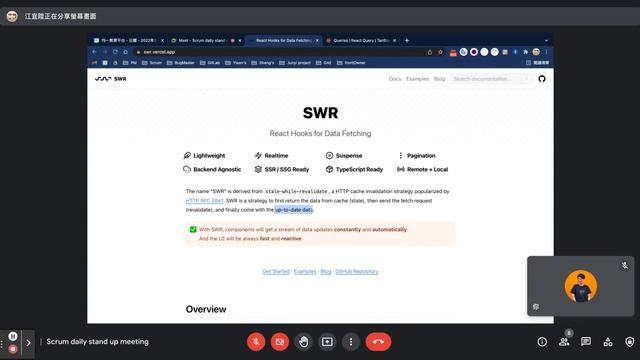Screen dimensions: 640x360
Task: Unmute the microphone in Meet controls
Action: [256, 342]
